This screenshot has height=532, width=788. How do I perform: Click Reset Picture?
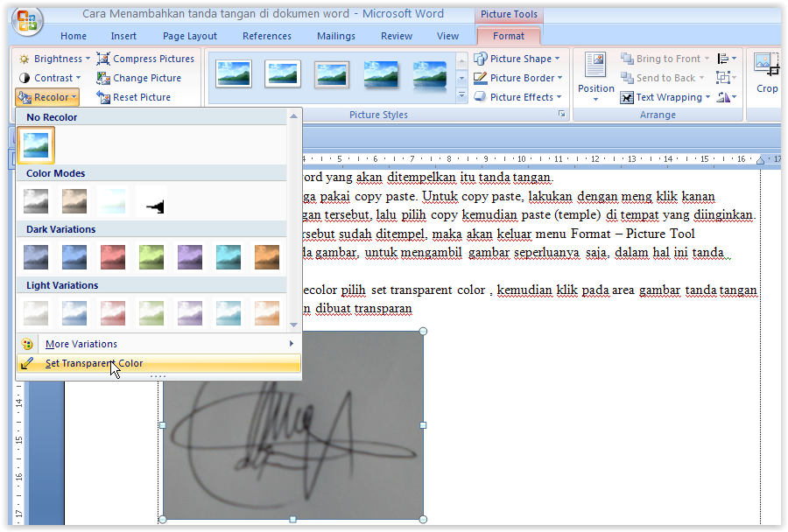pos(134,97)
